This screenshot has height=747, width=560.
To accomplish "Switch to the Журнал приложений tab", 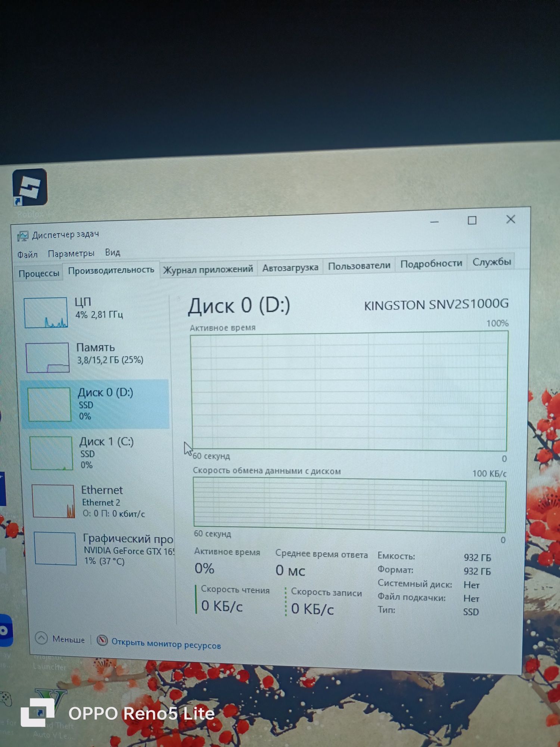I will coord(208,269).
